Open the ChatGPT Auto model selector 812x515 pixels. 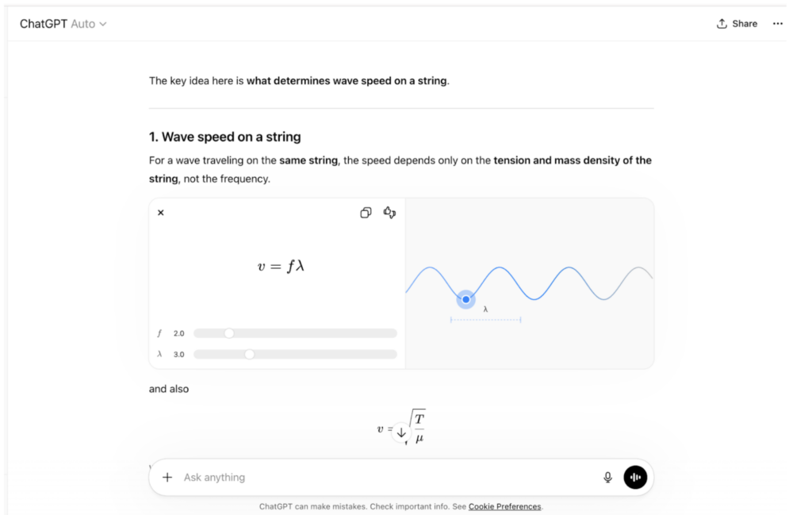(63, 24)
